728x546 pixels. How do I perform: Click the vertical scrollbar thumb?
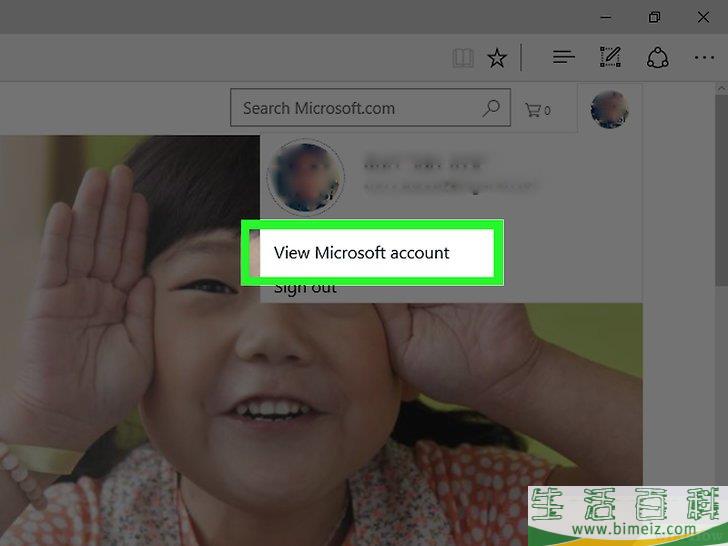coord(721,190)
